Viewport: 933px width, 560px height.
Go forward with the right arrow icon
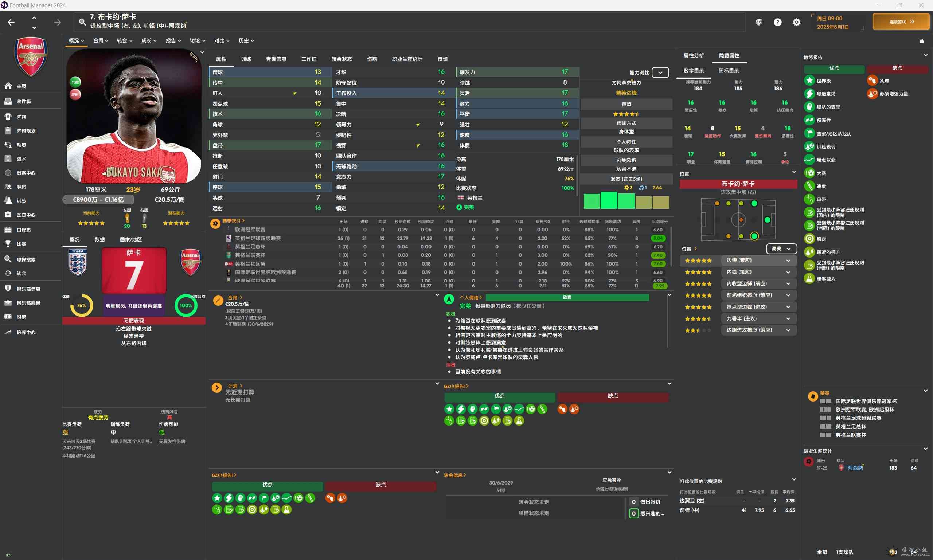(x=57, y=22)
